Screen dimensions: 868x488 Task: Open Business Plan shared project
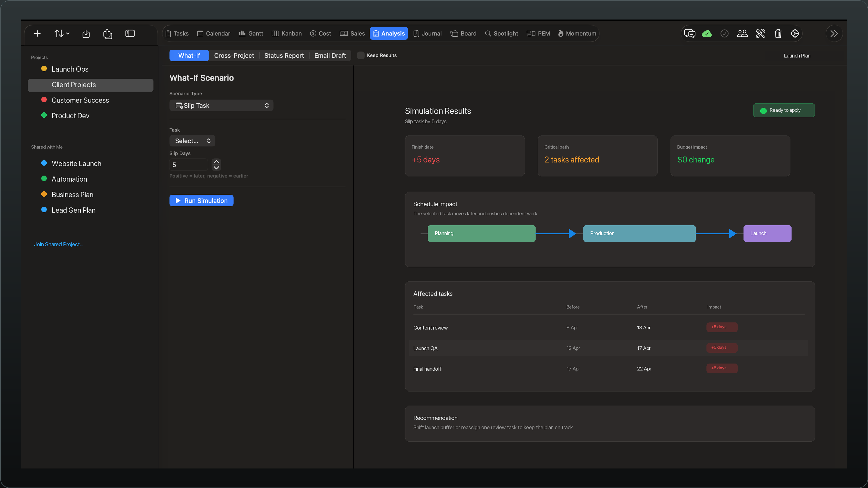pyautogui.click(x=90, y=195)
